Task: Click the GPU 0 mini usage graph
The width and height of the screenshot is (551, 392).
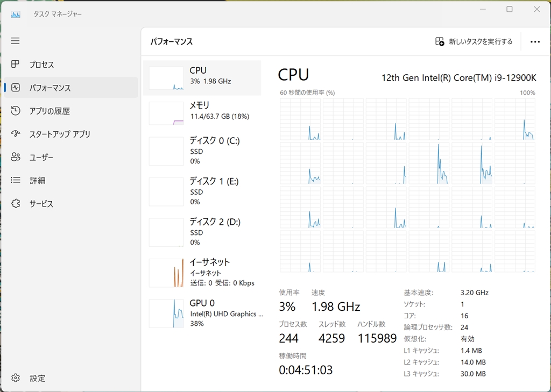Action: tap(166, 313)
